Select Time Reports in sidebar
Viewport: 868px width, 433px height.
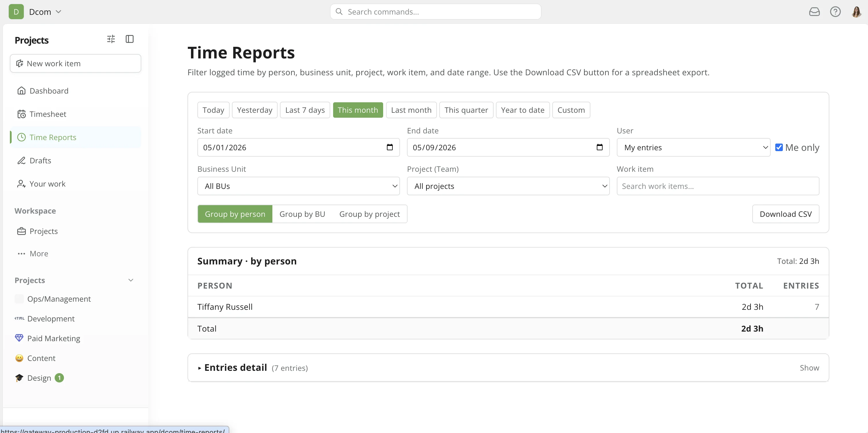(x=76, y=137)
